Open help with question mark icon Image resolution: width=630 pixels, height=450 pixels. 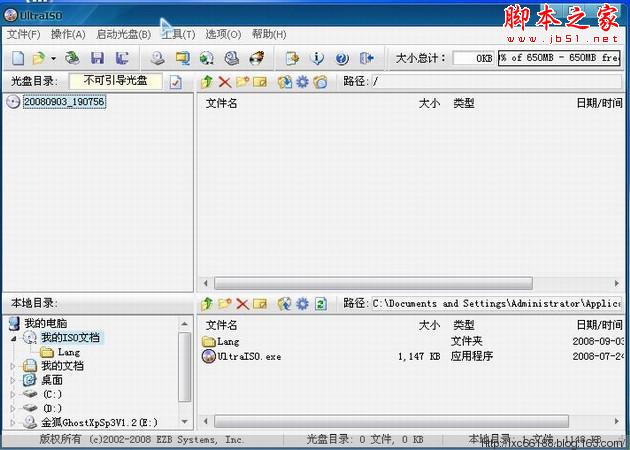tap(342, 59)
